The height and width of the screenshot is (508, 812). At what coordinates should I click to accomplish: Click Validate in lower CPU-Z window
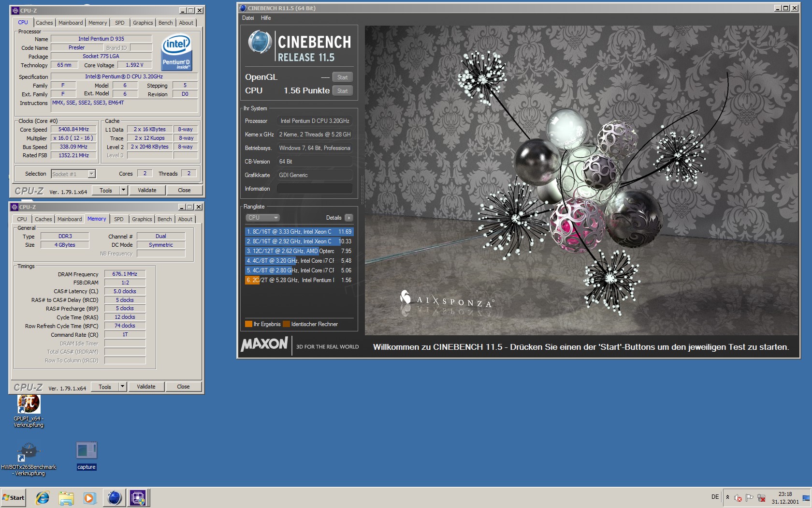point(146,387)
